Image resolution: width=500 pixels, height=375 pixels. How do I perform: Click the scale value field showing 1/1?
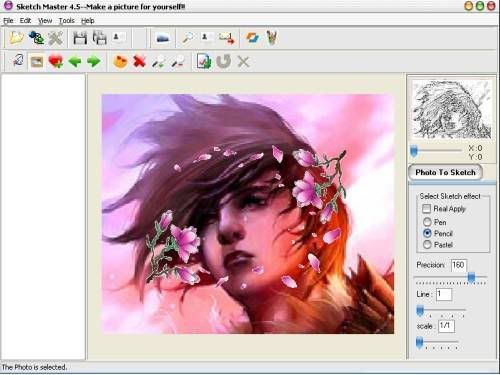(446, 326)
